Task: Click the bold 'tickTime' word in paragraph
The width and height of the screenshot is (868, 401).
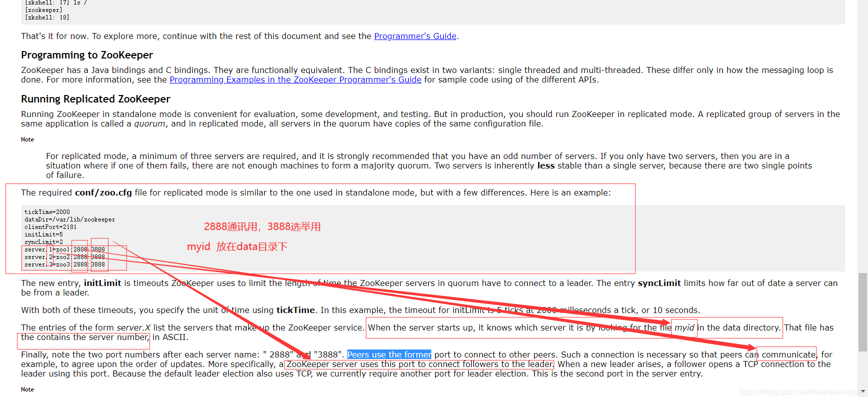Action: pos(296,310)
